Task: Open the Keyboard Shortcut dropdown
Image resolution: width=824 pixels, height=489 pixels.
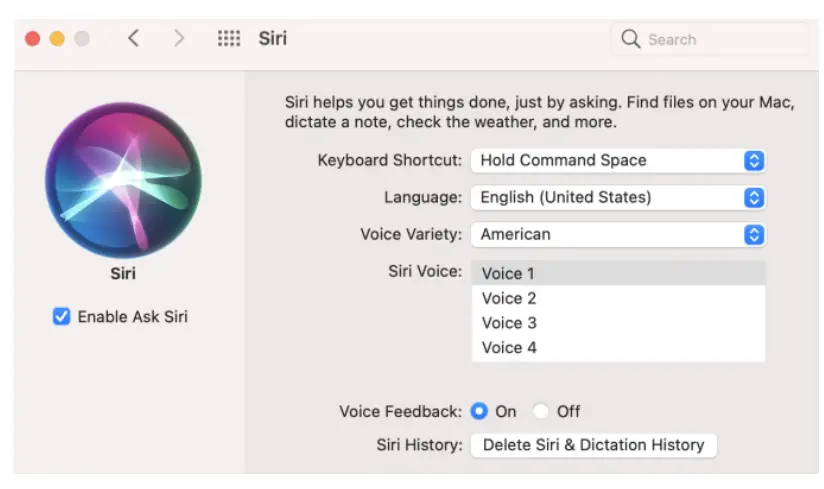Action: pos(618,161)
